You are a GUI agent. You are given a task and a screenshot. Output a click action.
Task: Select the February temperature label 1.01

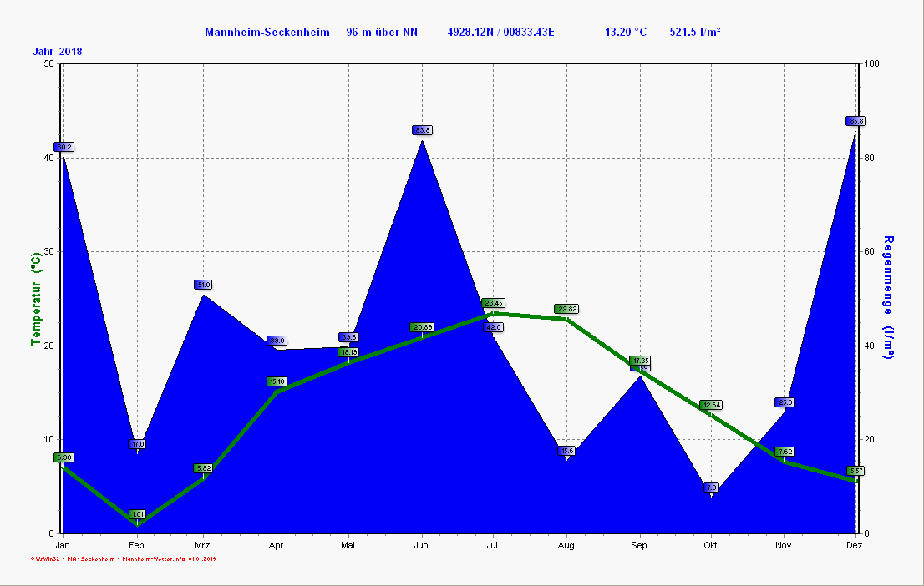(138, 514)
